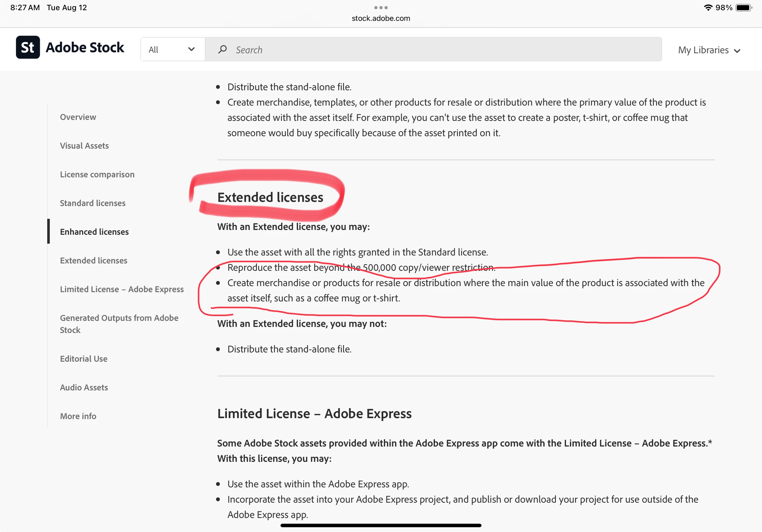
Task: Click the Adobe Stock St logo icon
Action: tap(28, 48)
